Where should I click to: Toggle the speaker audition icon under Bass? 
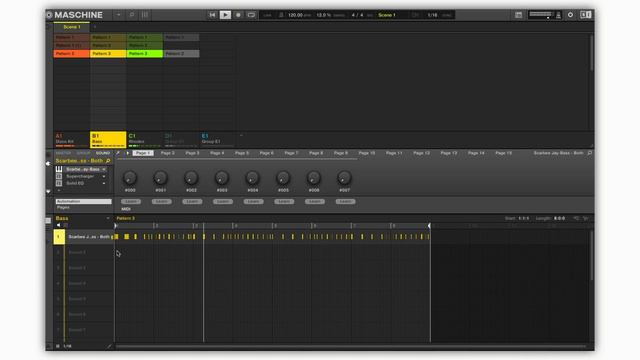[58, 225]
